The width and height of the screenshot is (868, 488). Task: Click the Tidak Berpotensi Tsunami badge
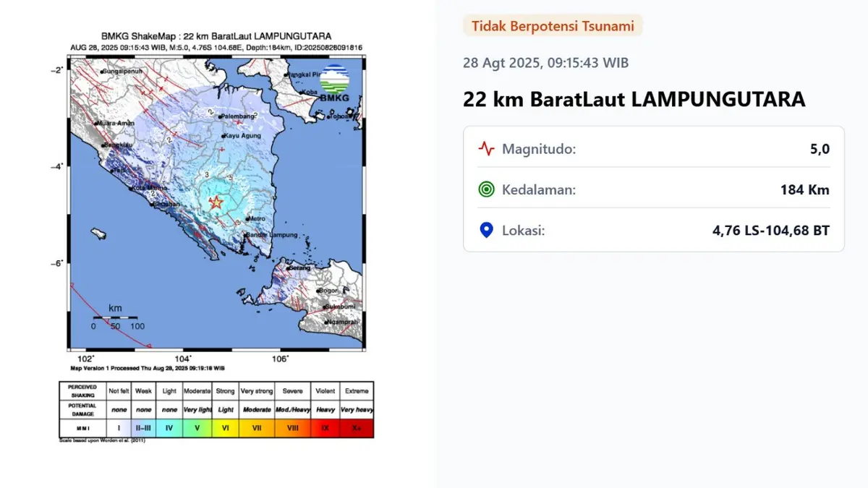[x=552, y=25]
